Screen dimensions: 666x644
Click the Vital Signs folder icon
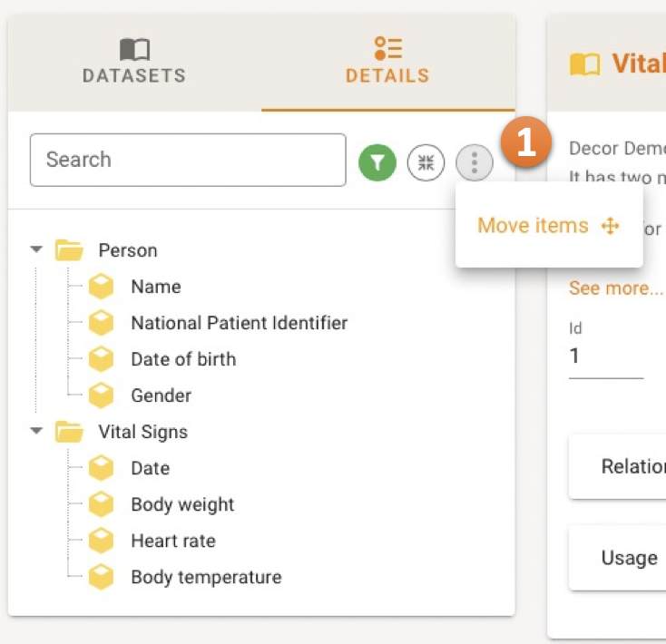click(69, 432)
